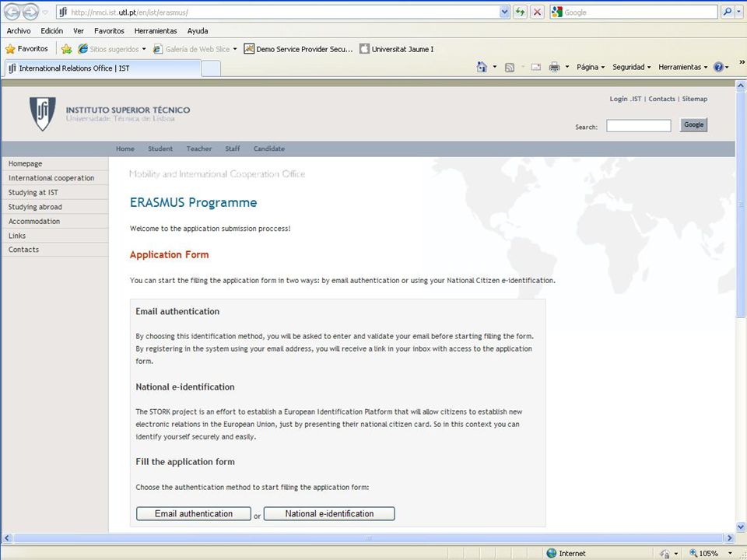The height and width of the screenshot is (560, 747).
Task: Click the blue Help question mark icon
Action: pyautogui.click(x=718, y=67)
